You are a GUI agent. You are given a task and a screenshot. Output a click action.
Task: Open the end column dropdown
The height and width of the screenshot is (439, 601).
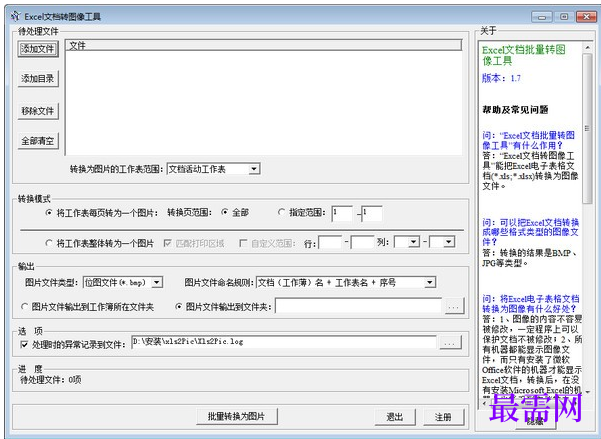click(x=449, y=242)
